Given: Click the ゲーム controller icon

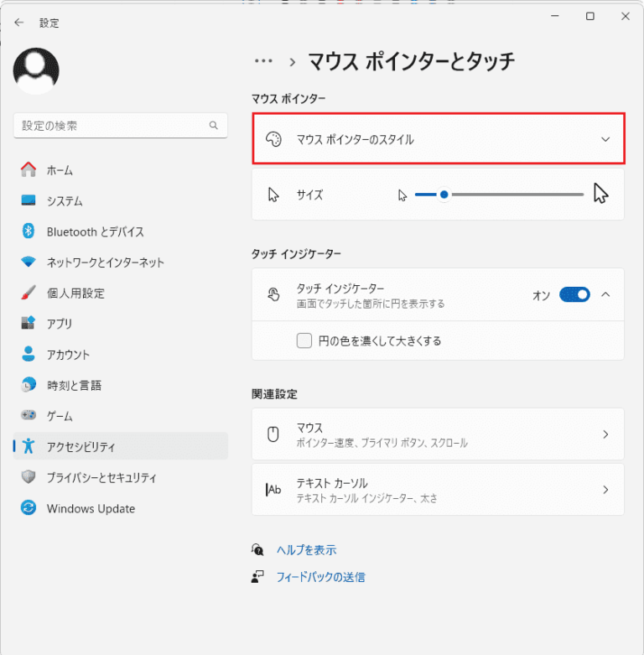Looking at the screenshot, I should (29, 416).
